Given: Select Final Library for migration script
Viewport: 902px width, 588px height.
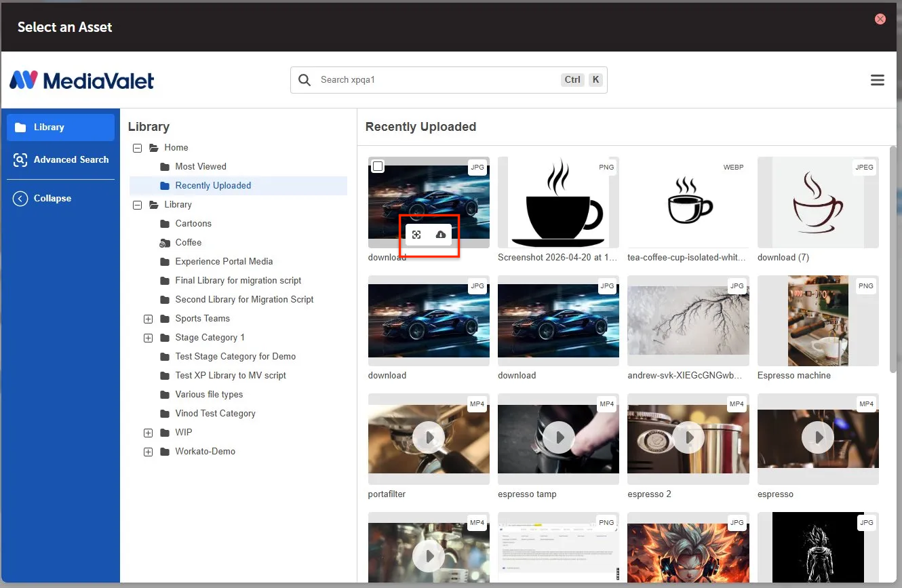Looking at the screenshot, I should click(x=238, y=281).
